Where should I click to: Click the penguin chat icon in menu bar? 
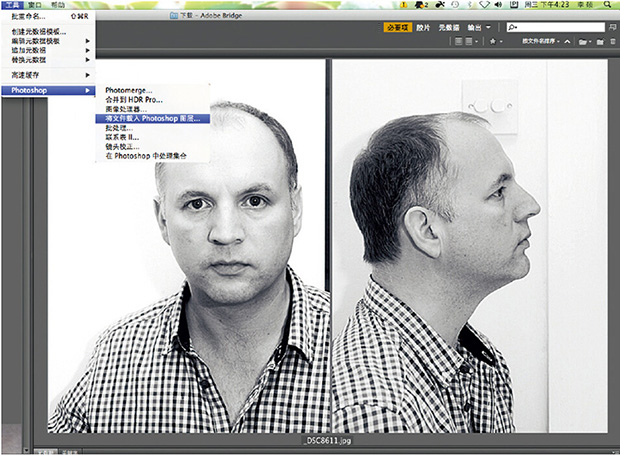click(421, 5)
